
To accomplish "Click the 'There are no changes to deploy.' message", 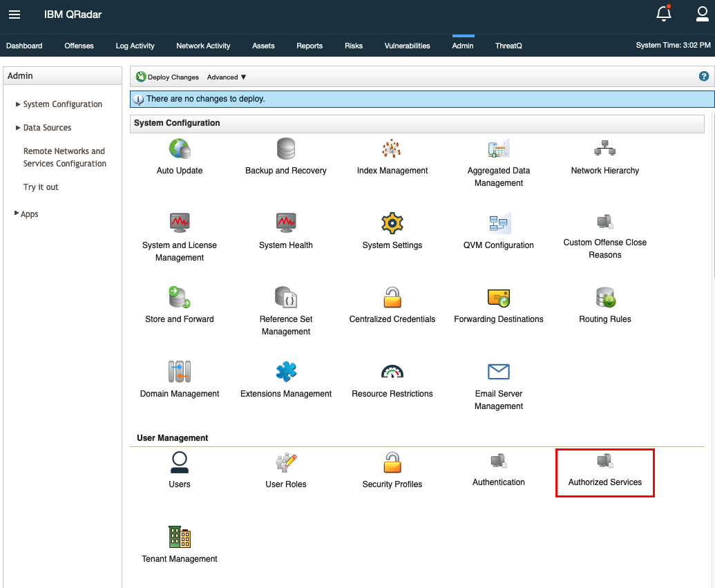I will coord(206,99).
